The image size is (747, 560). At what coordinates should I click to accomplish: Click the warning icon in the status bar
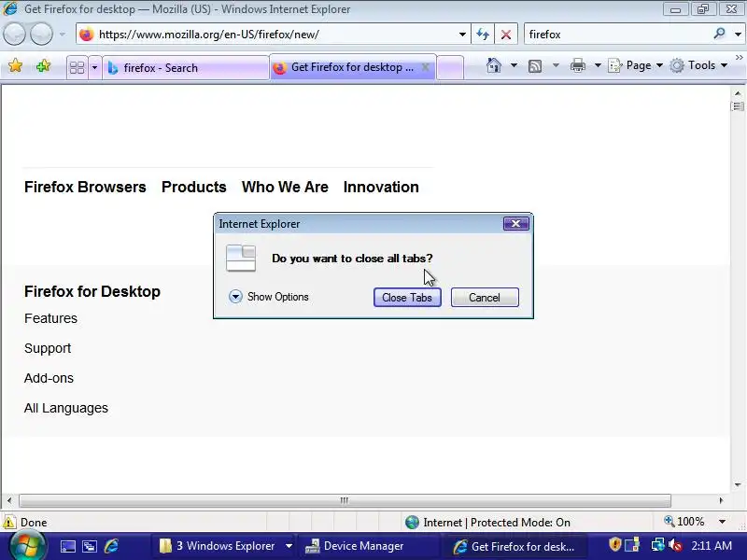click(9, 522)
